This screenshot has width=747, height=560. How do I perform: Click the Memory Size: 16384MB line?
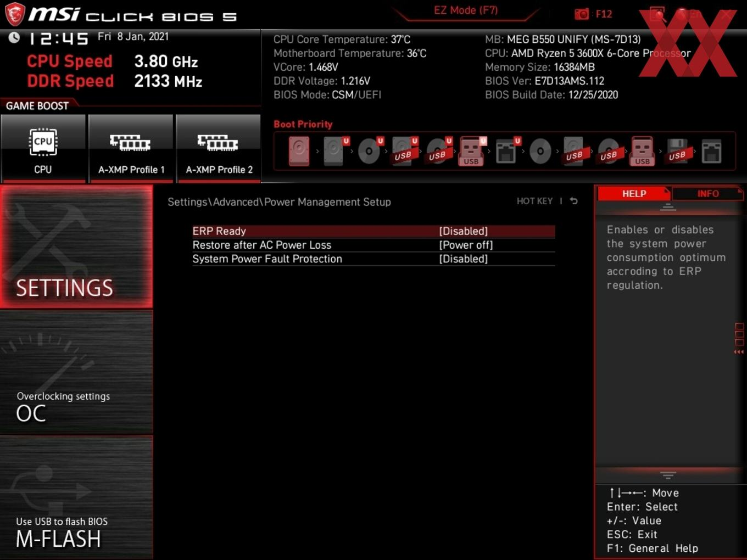point(540,67)
